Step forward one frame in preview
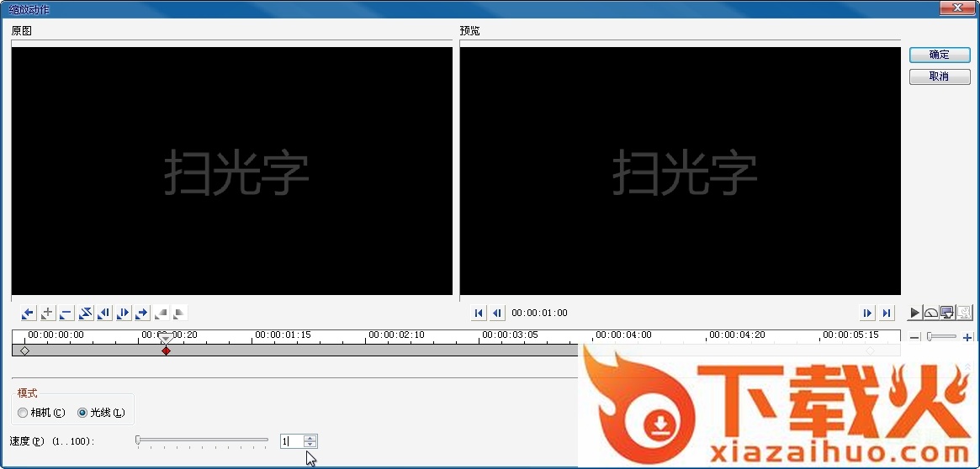 pyautogui.click(x=867, y=314)
